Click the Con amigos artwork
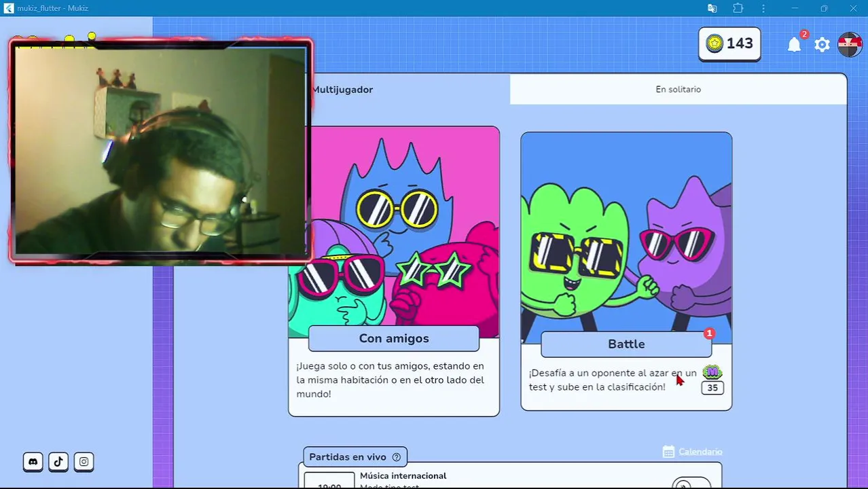 [x=394, y=231]
